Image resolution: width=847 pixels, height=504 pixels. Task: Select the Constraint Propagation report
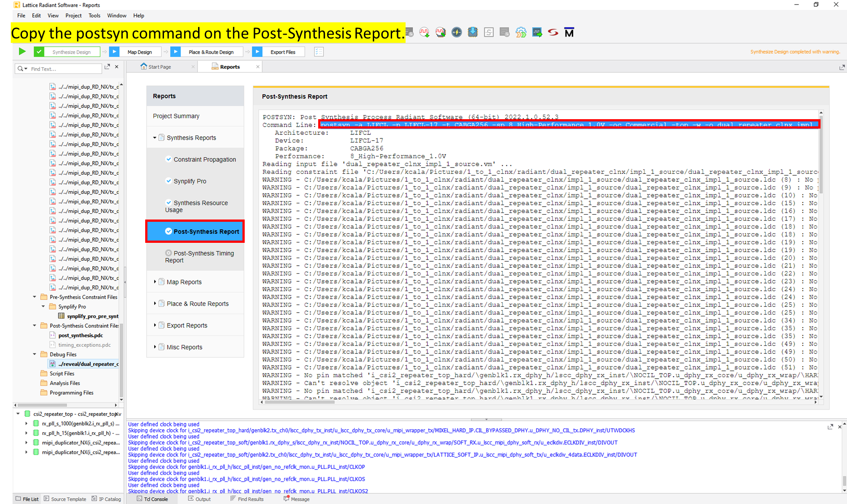(204, 159)
